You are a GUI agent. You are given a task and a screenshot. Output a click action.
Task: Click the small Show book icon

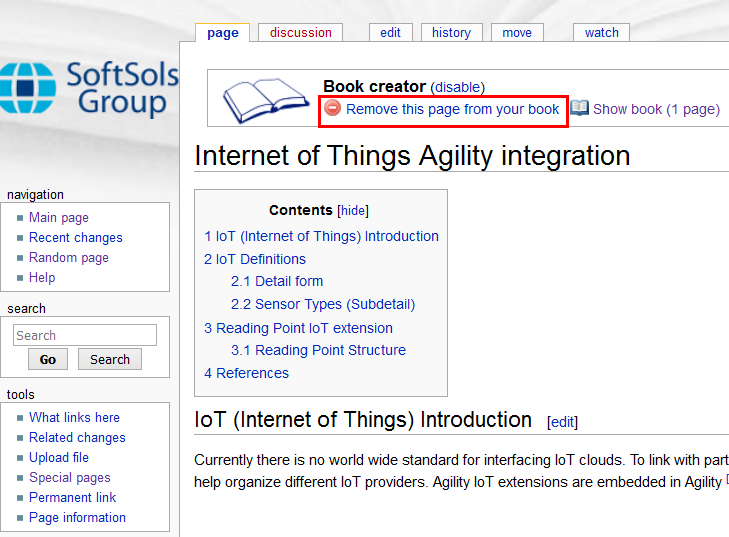(x=579, y=109)
